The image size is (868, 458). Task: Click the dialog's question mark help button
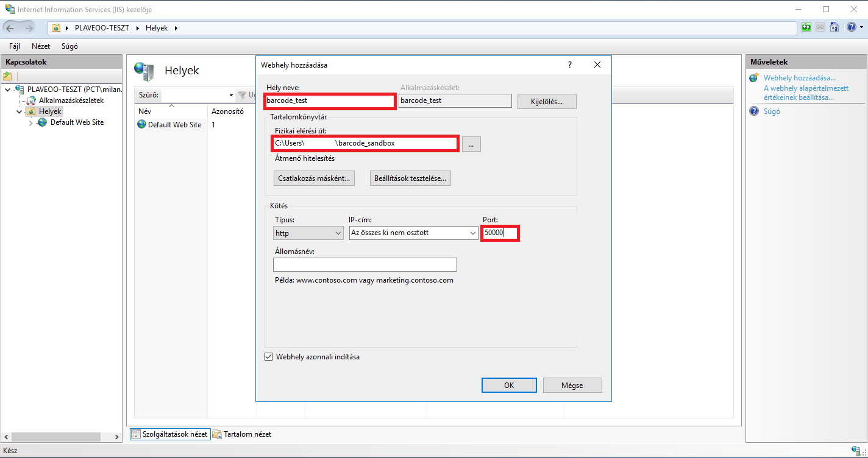(x=570, y=65)
